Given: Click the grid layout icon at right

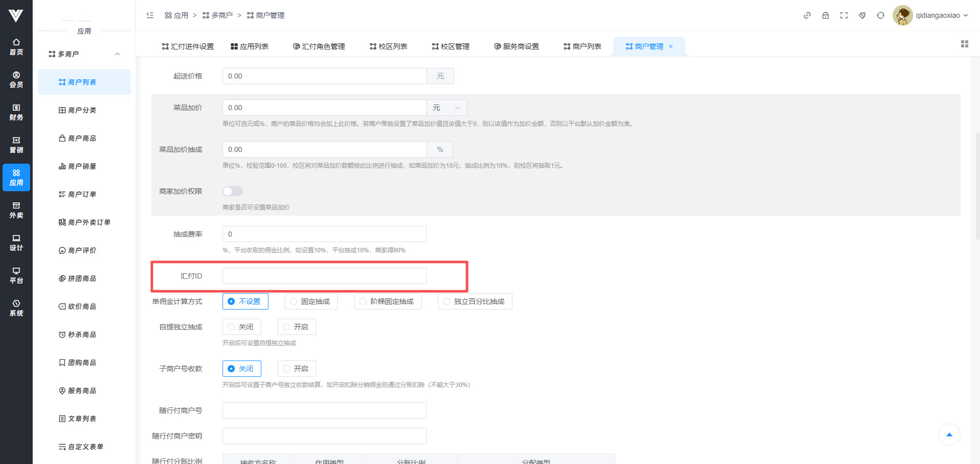Looking at the screenshot, I should 964,44.
